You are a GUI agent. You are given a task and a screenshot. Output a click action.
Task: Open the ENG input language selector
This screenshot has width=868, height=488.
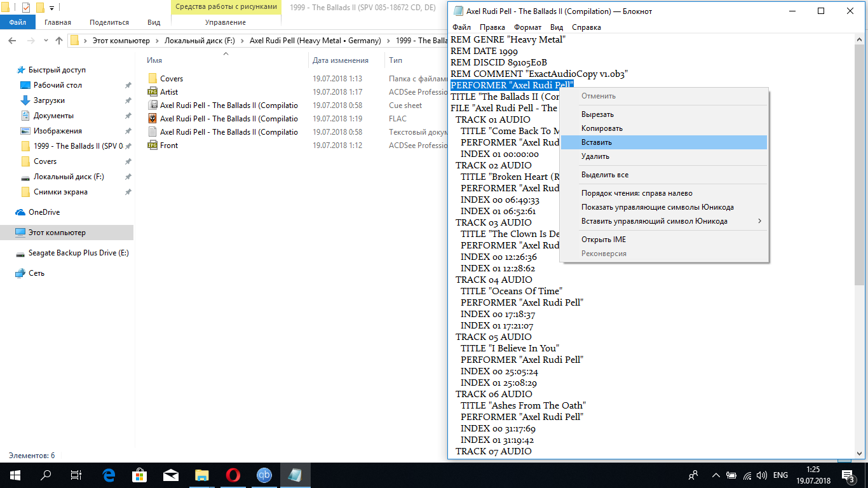780,475
